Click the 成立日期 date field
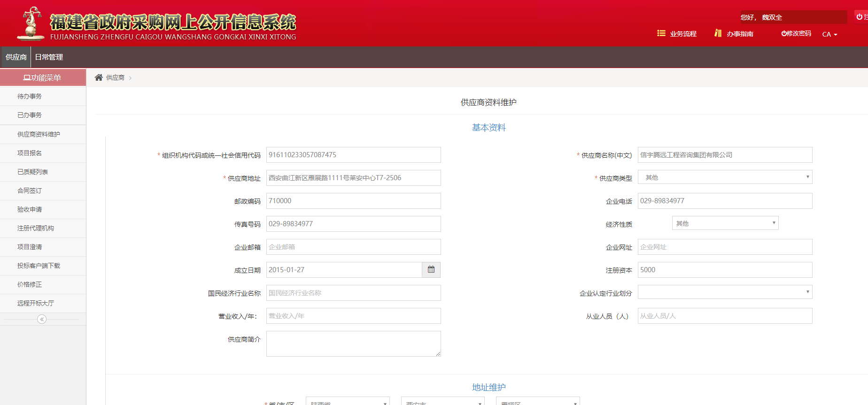This screenshot has width=868, height=405. click(x=344, y=270)
